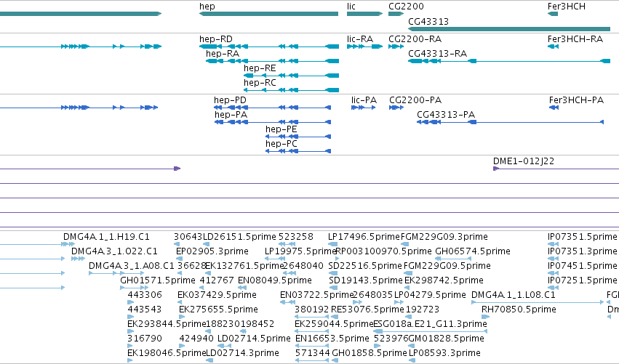The width and height of the screenshot is (619, 364).
Task: Click the EN08049.5prime EST label
Action: (x=275, y=280)
